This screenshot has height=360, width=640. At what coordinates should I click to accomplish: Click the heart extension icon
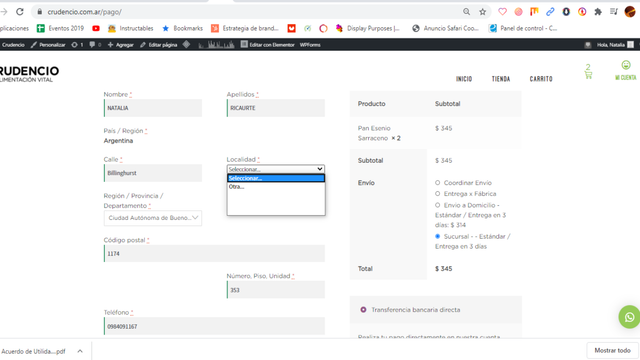502,12
